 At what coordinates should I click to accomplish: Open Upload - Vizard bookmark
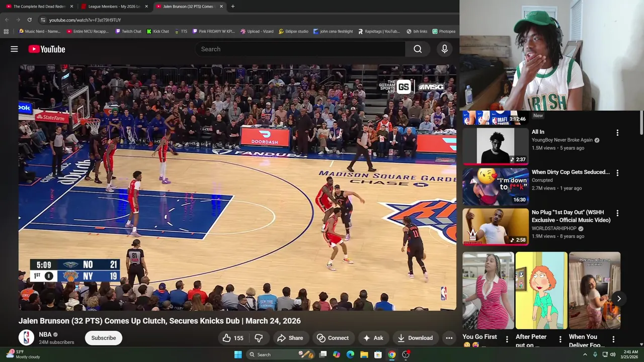tap(257, 31)
